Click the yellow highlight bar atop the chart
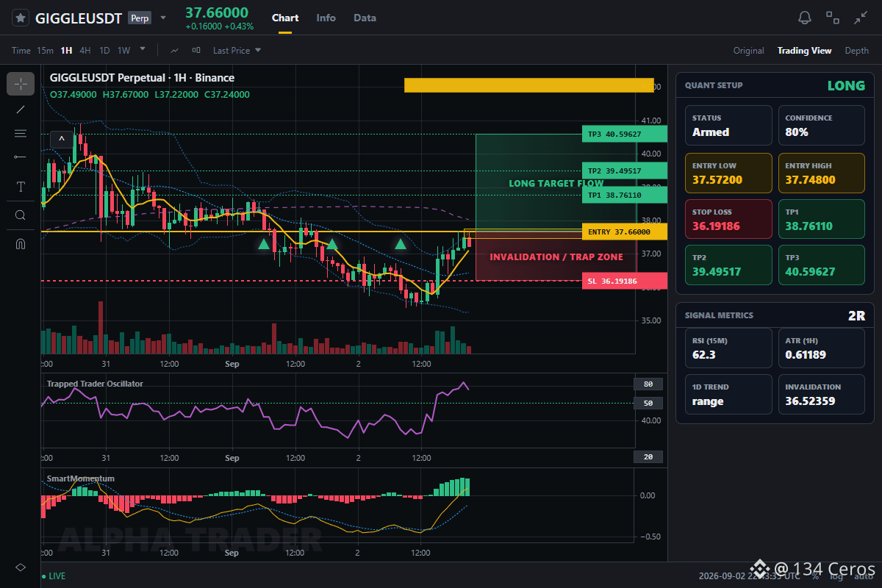Image resolution: width=882 pixels, height=588 pixels. [x=528, y=85]
